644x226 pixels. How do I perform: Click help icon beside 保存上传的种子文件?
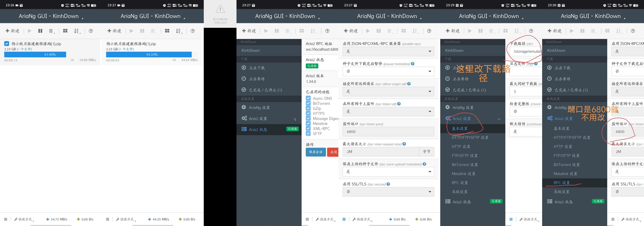click(424, 164)
